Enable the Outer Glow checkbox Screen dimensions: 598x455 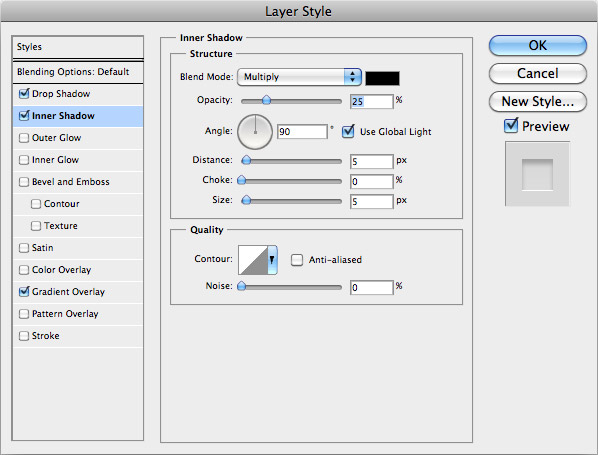click(x=24, y=138)
